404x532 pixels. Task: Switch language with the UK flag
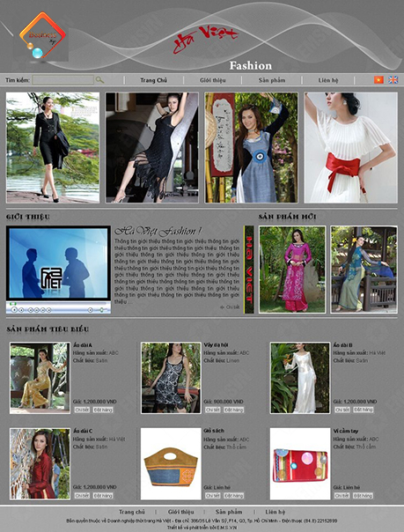[x=393, y=80]
